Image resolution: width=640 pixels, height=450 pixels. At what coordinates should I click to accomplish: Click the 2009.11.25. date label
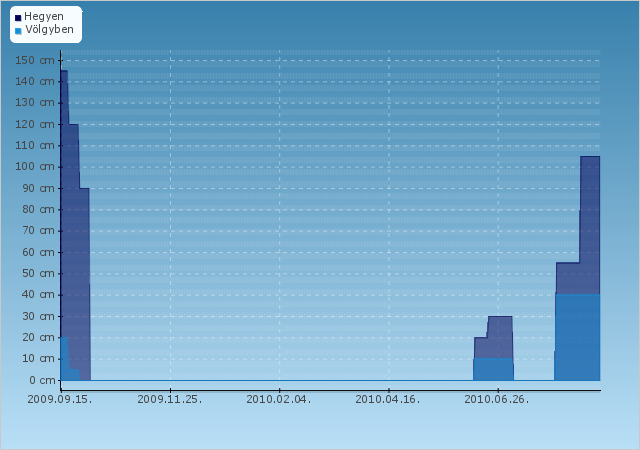click(x=170, y=399)
